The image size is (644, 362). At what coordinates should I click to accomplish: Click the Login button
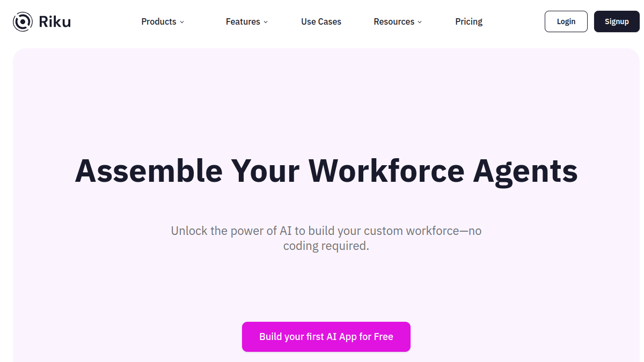pyautogui.click(x=566, y=21)
